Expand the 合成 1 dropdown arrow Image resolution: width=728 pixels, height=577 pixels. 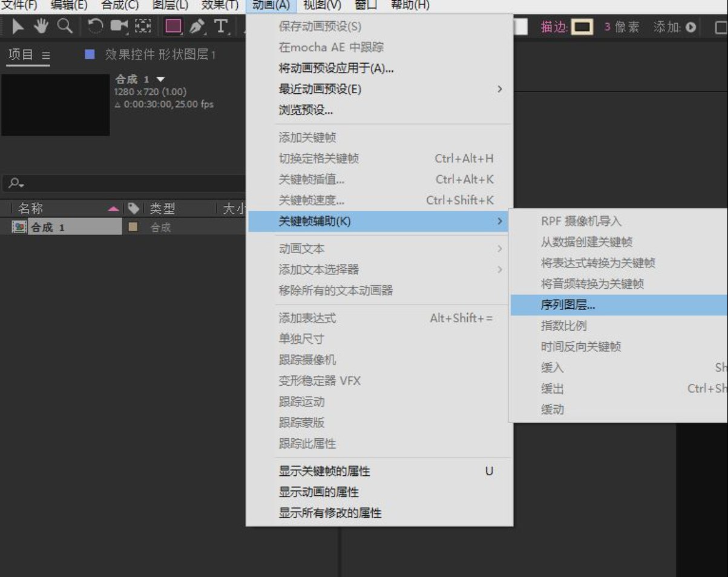[160, 79]
